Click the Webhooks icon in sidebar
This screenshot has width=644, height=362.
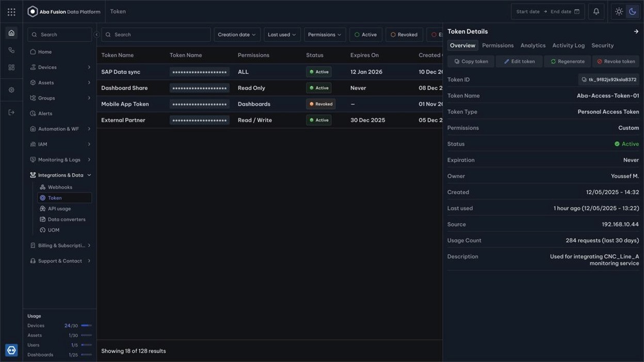tap(43, 187)
